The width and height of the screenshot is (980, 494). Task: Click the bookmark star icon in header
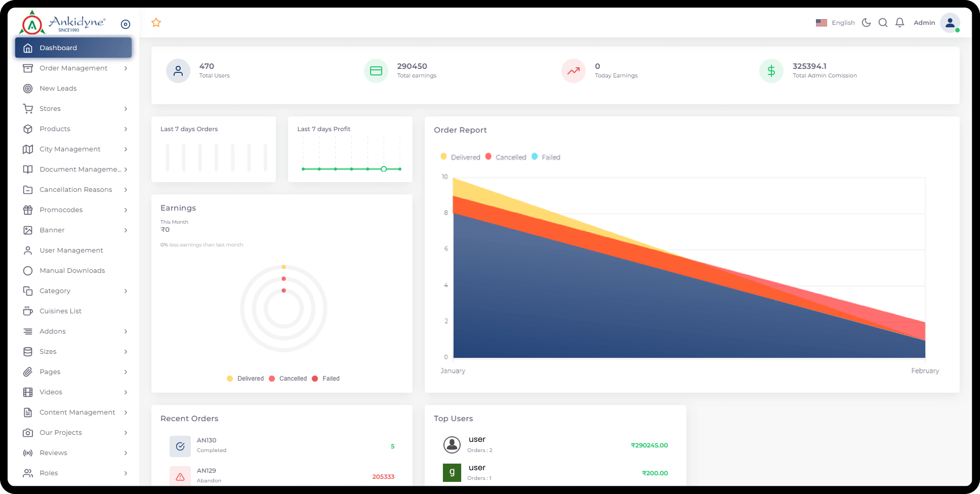pos(156,23)
